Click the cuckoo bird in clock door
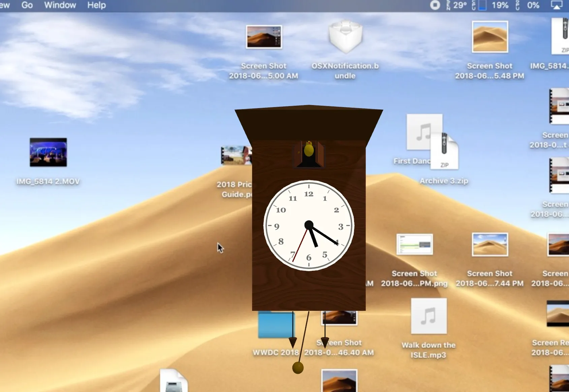 point(309,149)
